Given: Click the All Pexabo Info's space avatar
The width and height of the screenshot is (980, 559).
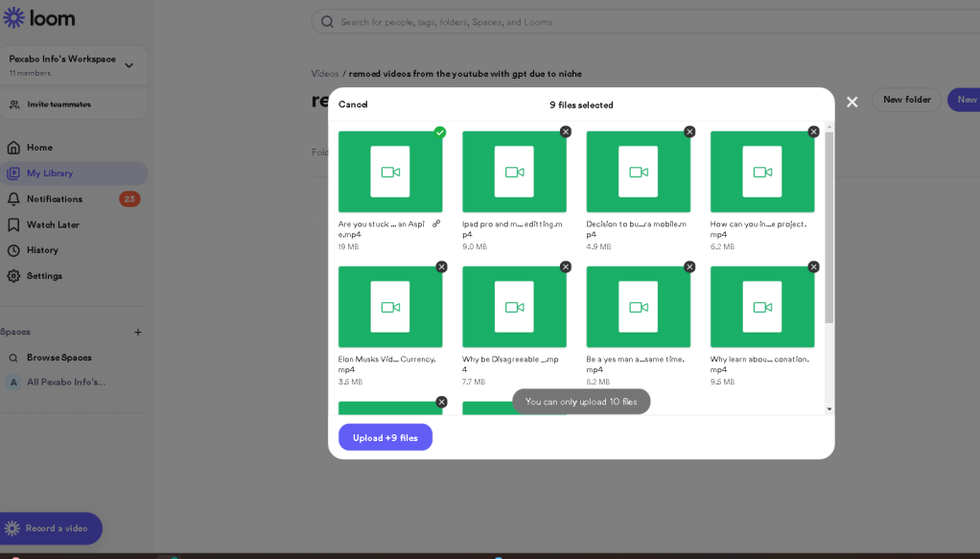Looking at the screenshot, I should (x=13, y=382).
